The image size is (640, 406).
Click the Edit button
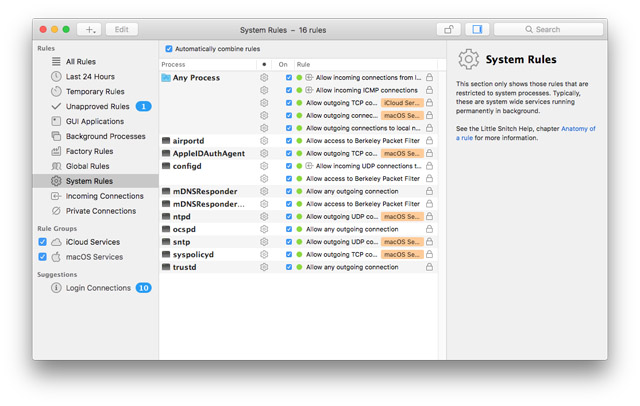(x=121, y=30)
